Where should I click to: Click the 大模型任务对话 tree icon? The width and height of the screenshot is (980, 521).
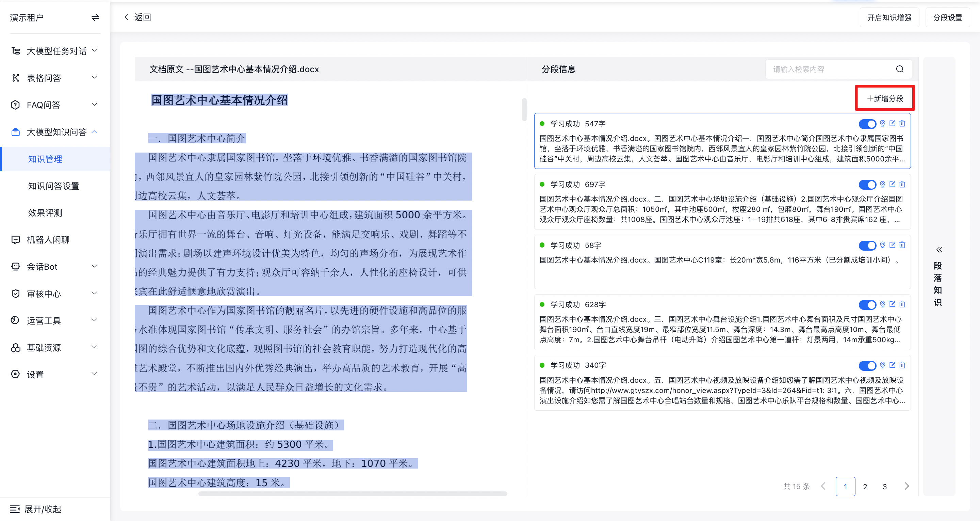point(15,51)
